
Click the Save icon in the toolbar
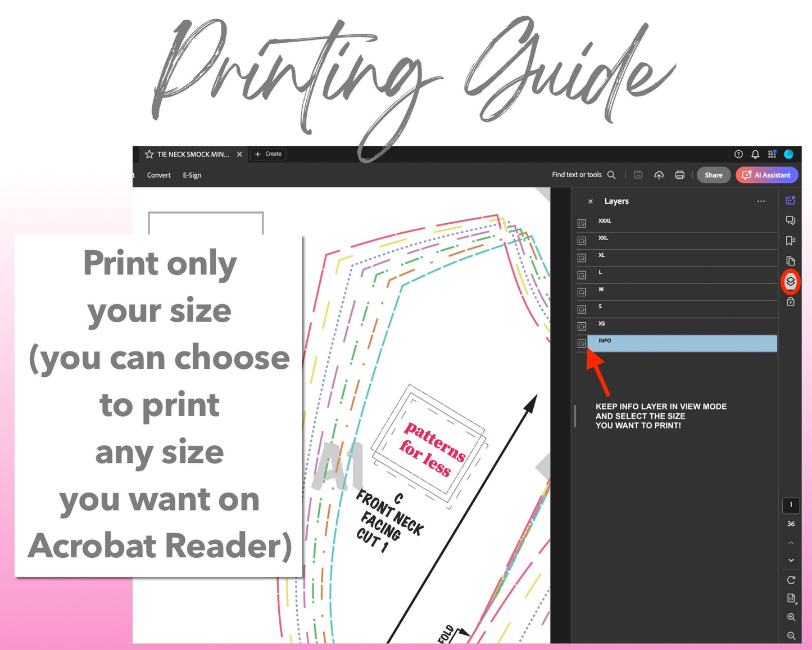pos(638,175)
